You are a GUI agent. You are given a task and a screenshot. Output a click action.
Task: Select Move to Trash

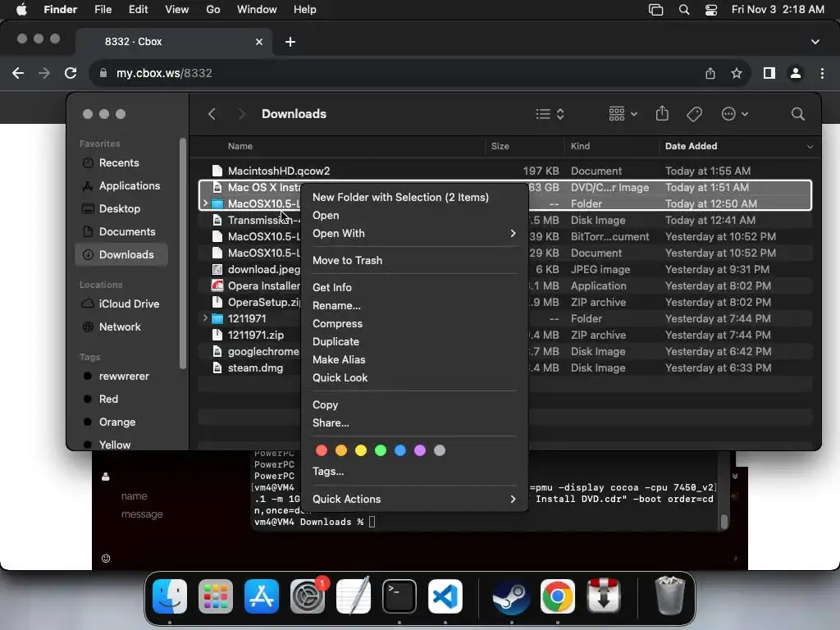pyautogui.click(x=414, y=260)
